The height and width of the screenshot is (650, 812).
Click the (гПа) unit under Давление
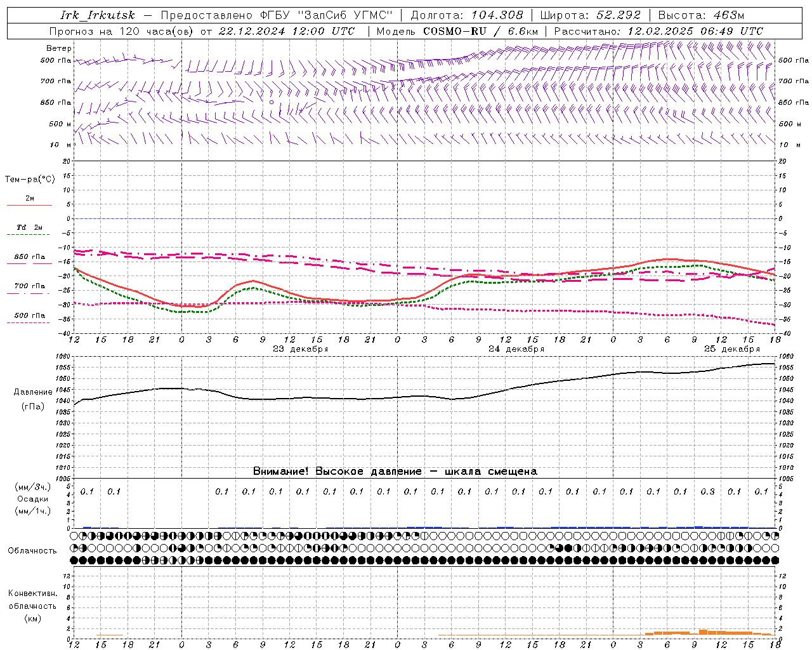click(33, 407)
